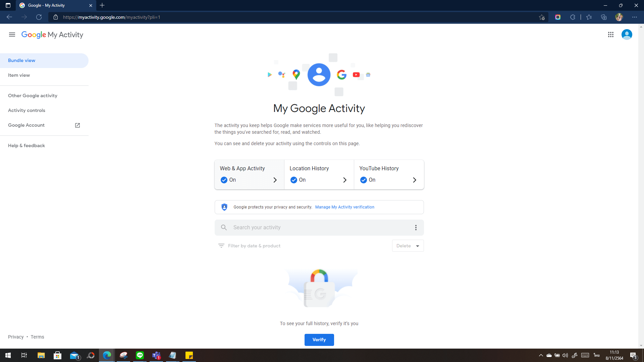The height and width of the screenshot is (362, 644).
Task: Open the Windows Start menu
Action: pos(8,355)
